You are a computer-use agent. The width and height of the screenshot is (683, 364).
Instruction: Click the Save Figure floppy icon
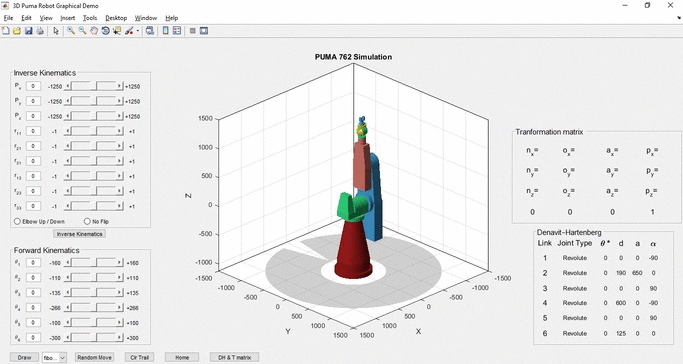[x=29, y=31]
